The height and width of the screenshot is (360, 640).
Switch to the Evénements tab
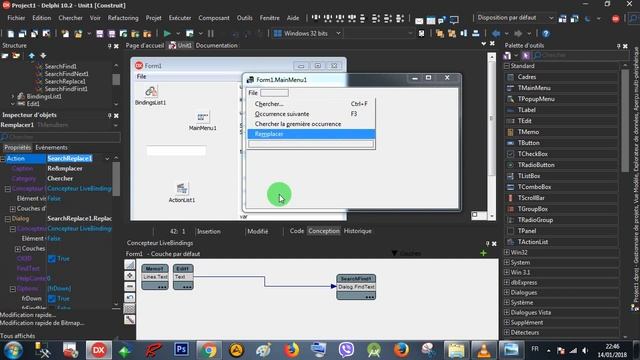[x=51, y=147]
